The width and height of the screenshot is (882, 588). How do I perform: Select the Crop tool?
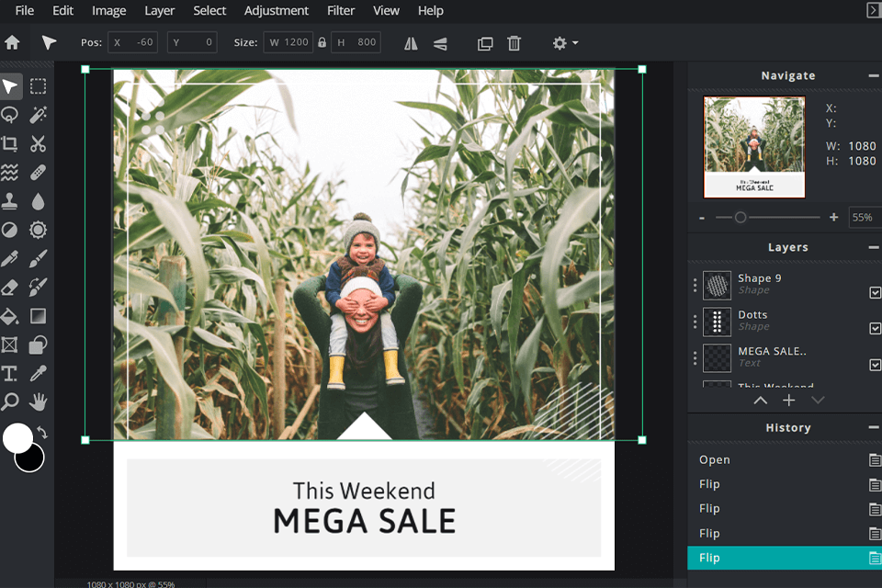pyautogui.click(x=11, y=143)
